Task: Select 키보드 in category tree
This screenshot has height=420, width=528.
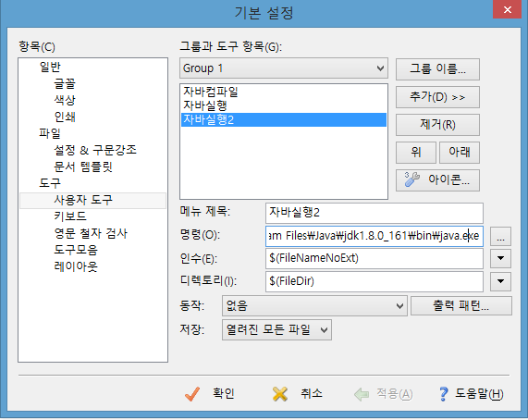Action: [x=70, y=216]
